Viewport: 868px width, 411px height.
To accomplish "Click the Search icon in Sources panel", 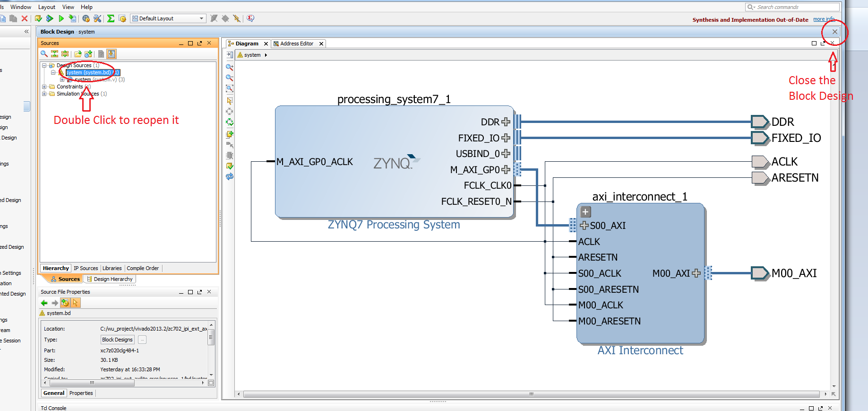I will tap(44, 54).
